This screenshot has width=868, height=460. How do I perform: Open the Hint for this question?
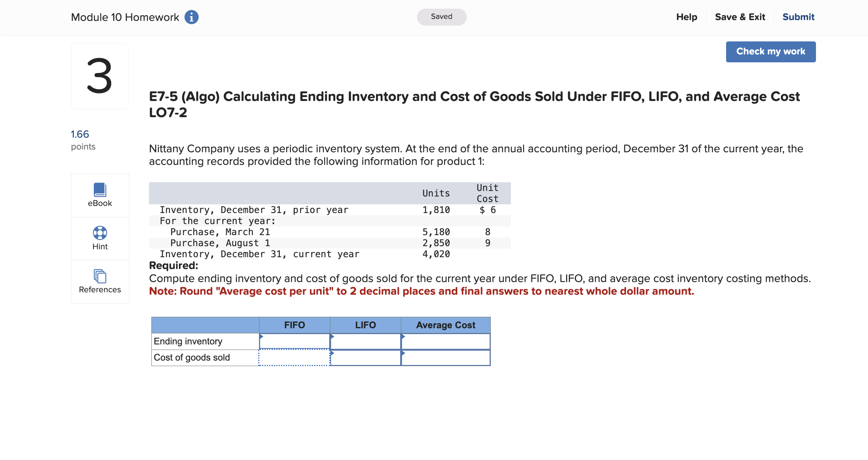click(100, 238)
